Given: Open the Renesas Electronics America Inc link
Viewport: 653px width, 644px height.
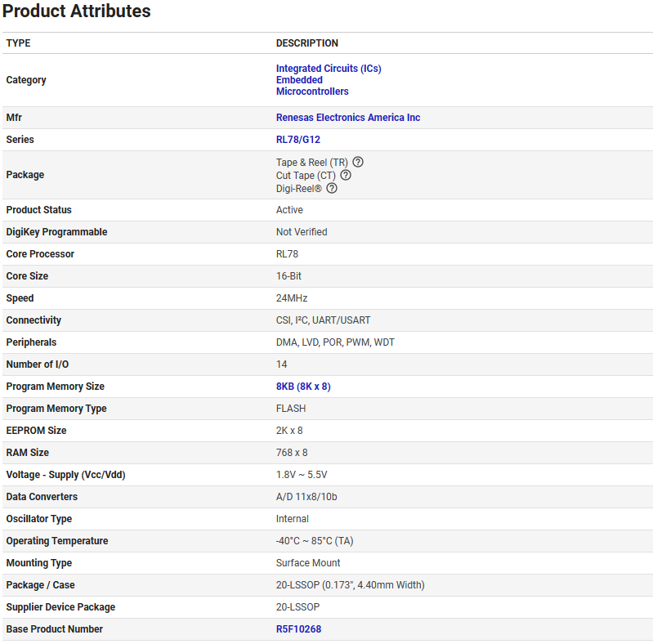Looking at the screenshot, I should 348,118.
